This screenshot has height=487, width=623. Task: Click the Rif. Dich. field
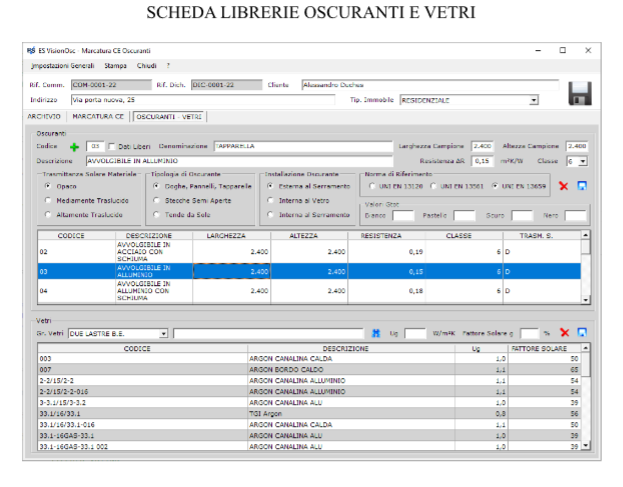(226, 85)
